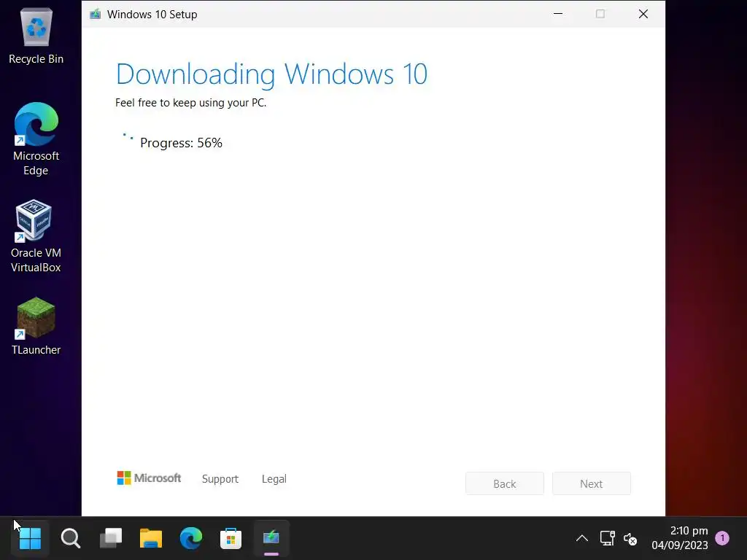
Task: Open the Windows Start menu
Action: click(30, 539)
